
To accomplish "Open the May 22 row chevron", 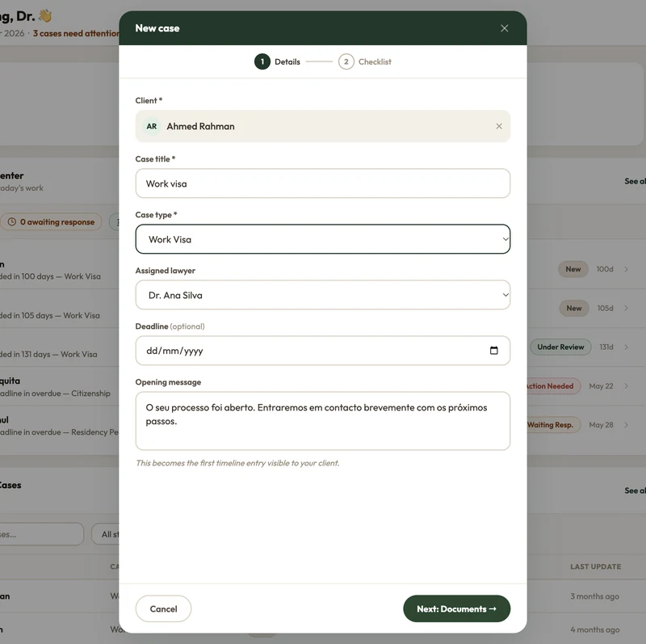I will 626,386.
